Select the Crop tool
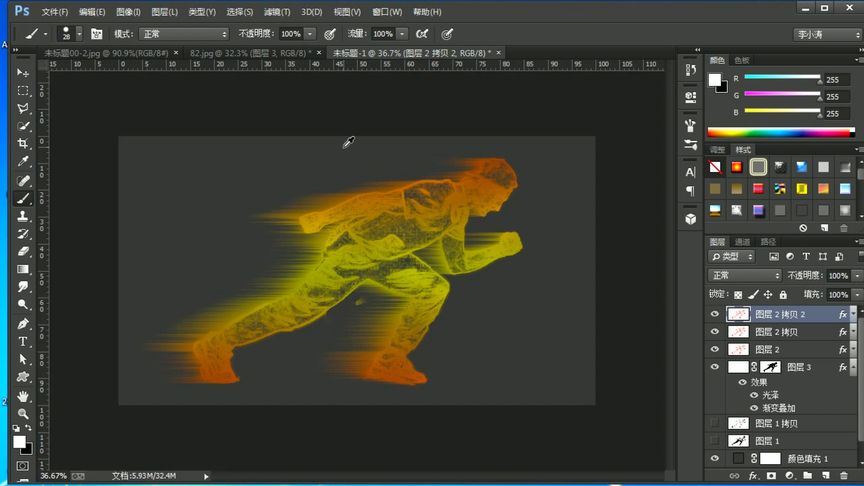 23,143
